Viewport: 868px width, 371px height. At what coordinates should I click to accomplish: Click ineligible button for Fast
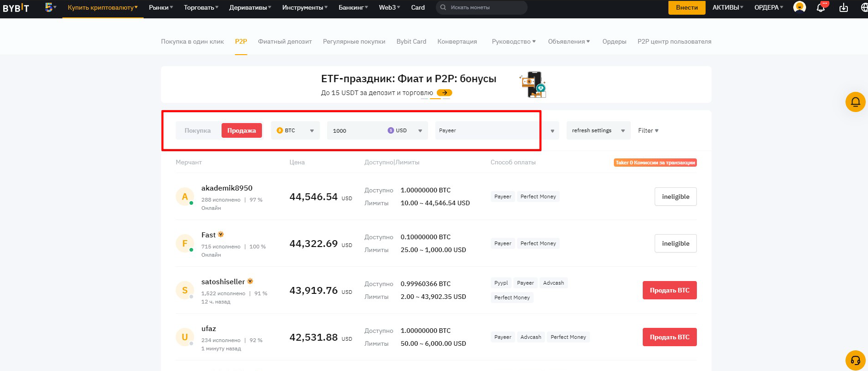click(x=675, y=243)
